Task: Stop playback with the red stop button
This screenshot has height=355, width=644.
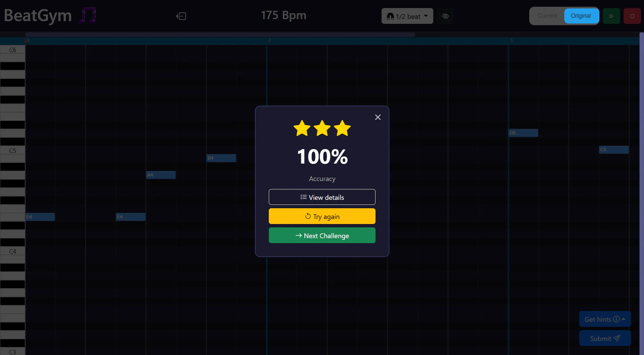Action: click(x=632, y=16)
